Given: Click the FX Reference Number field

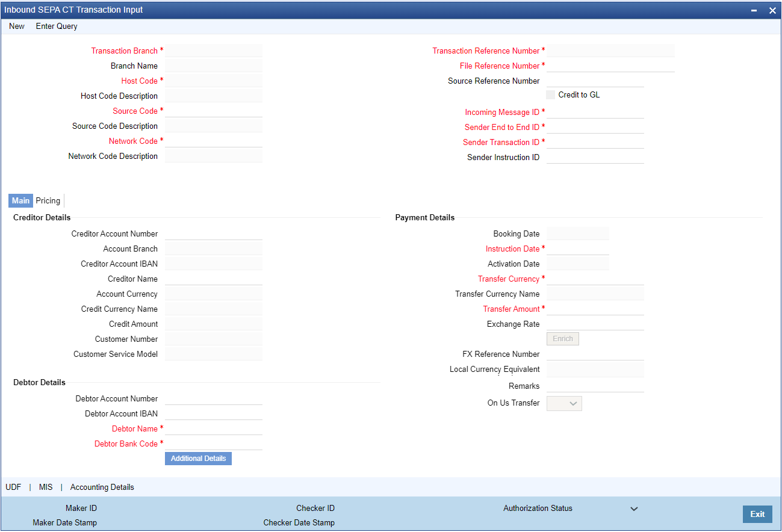Looking at the screenshot, I should [595, 354].
